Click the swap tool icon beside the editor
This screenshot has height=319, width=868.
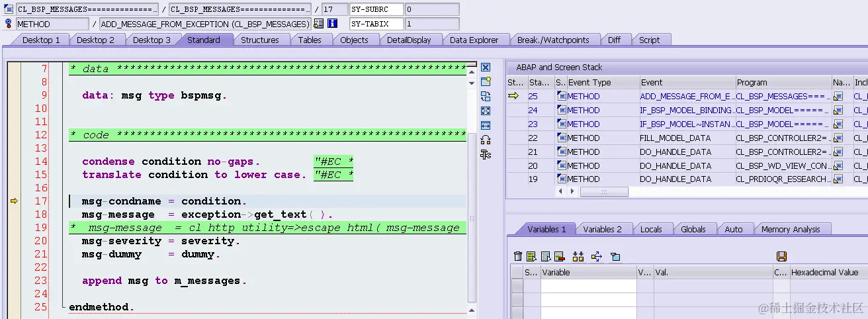click(485, 97)
